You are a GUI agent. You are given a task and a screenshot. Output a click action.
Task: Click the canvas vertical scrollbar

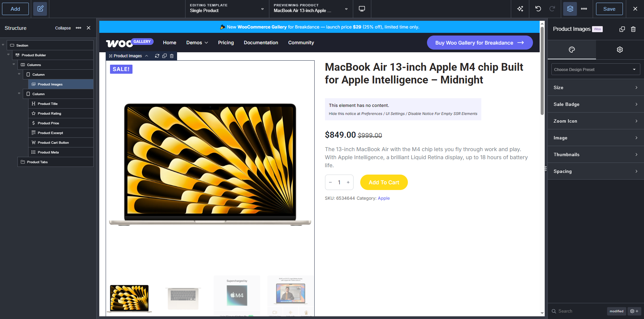click(542, 71)
